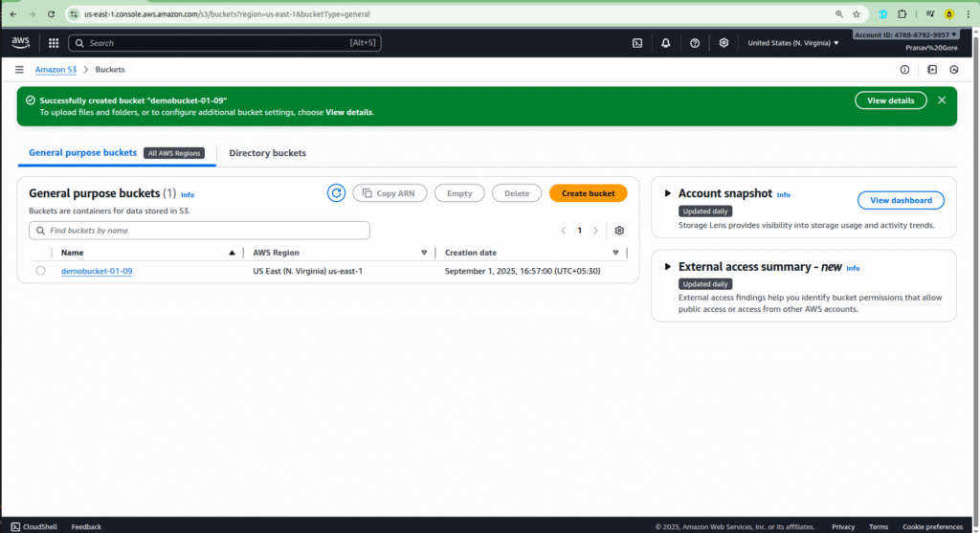Open CloudShell from the footer
Screen dimensions: 980x533
(x=33, y=526)
